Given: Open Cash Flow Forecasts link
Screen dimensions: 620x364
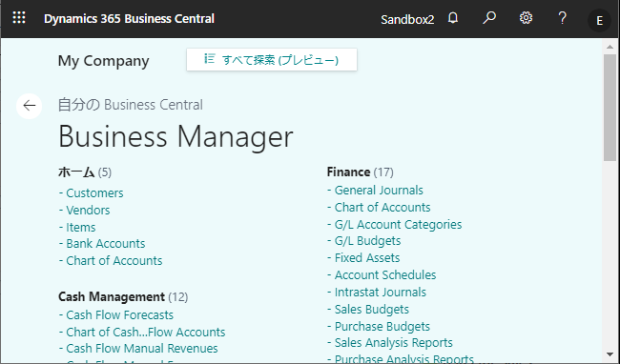Looking at the screenshot, I should pos(120,315).
